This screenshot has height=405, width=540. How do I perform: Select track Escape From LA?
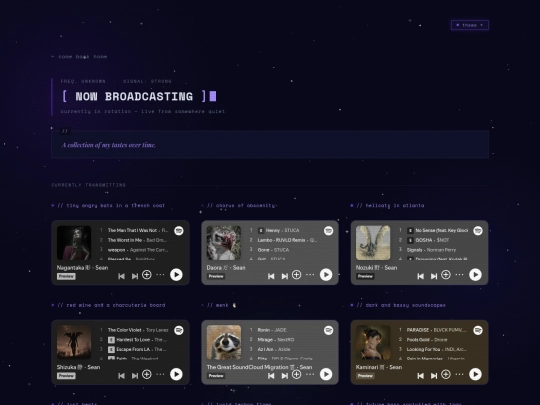pyautogui.click(x=134, y=349)
